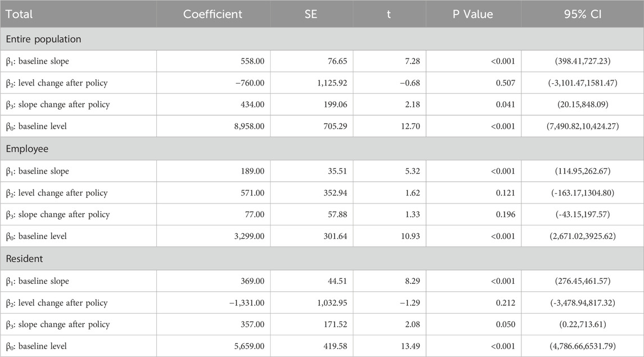Select the Entire population section row

(x=322, y=39)
